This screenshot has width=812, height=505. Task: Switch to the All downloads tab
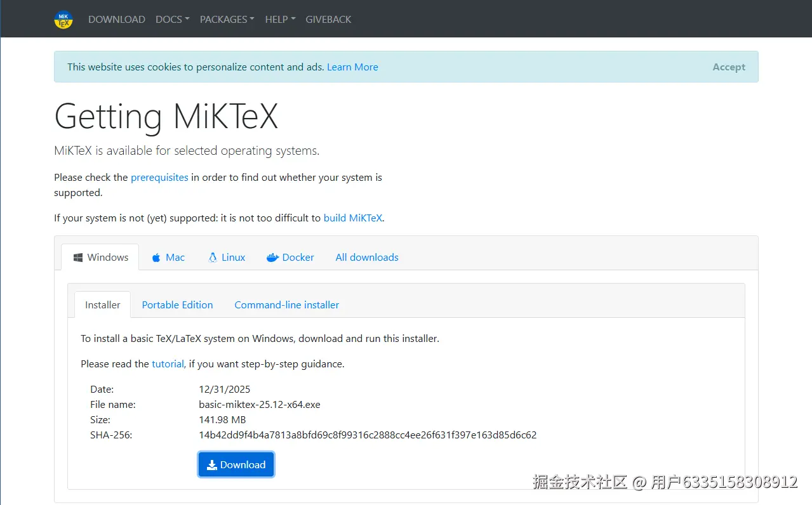pos(367,258)
